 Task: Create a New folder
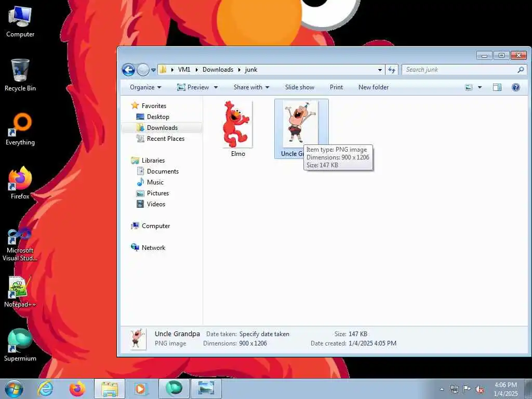tap(374, 87)
